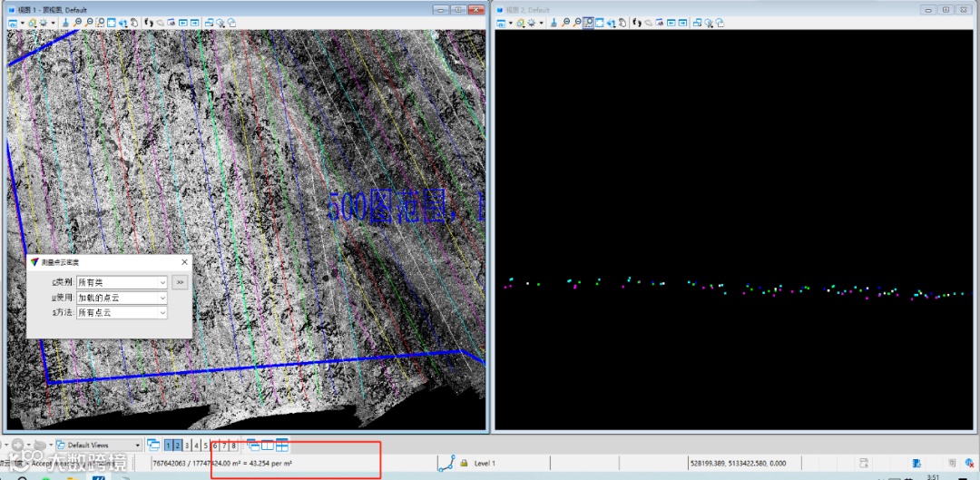This screenshot has height=480, width=980.
Task: Select Rotate View tool in View 2
Action: click(x=611, y=23)
